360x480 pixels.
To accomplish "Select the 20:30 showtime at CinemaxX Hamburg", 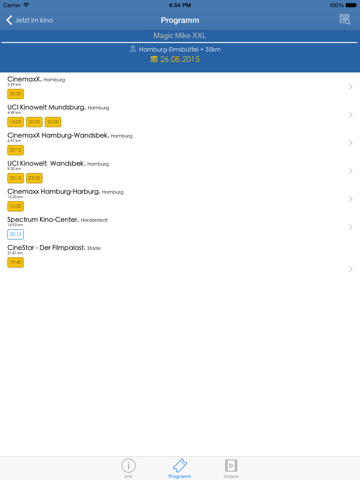I will click(16, 94).
